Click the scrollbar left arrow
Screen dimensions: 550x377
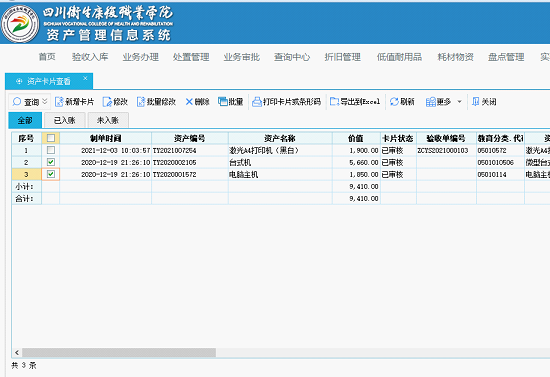[x=17, y=352]
